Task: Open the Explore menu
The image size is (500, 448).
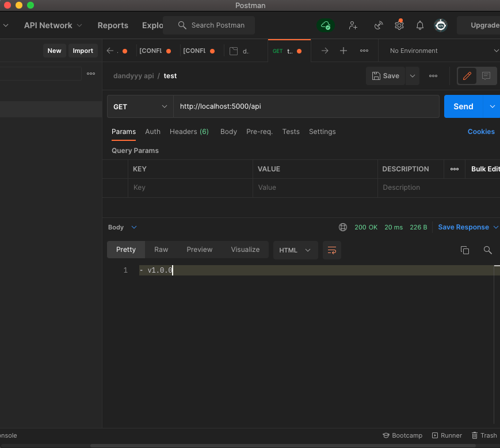Action: coord(152,25)
